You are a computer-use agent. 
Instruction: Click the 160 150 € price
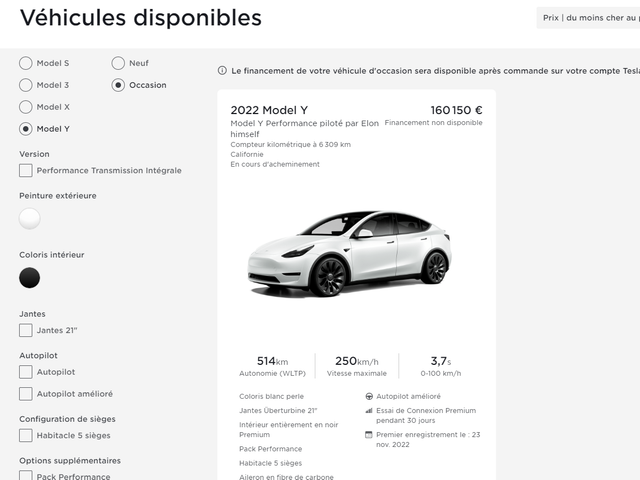coord(456,110)
